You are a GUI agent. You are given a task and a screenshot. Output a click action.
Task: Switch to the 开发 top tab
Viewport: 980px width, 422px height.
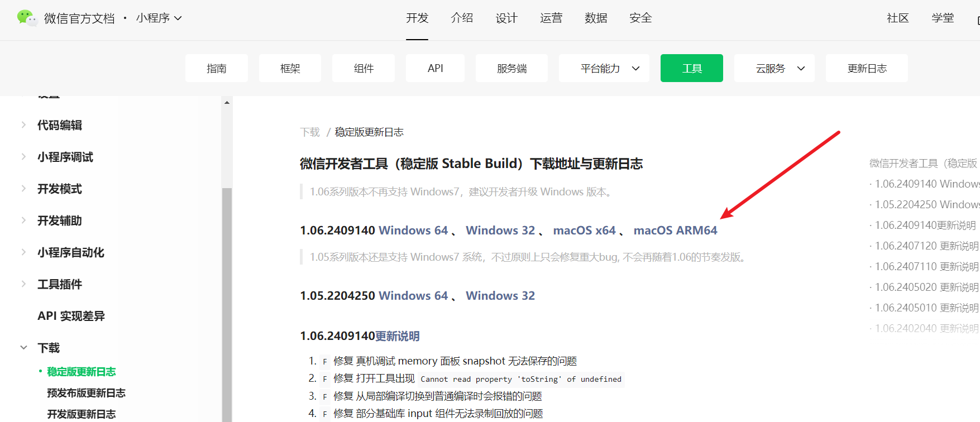pyautogui.click(x=417, y=18)
